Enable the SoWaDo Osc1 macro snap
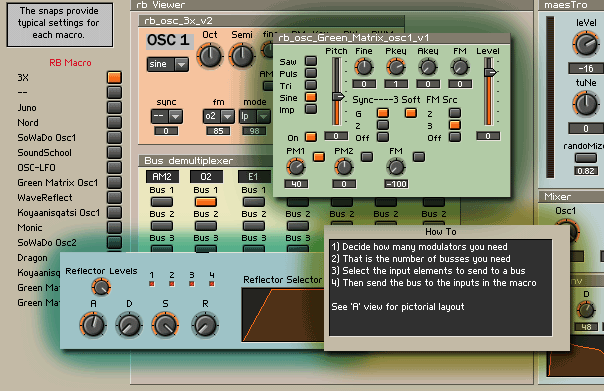 click(114, 138)
